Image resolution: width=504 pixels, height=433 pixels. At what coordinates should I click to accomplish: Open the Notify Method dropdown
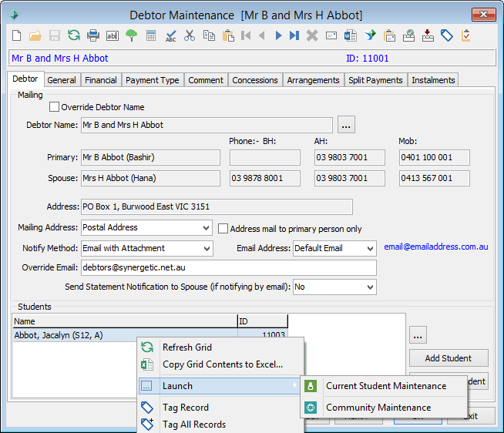click(x=207, y=249)
